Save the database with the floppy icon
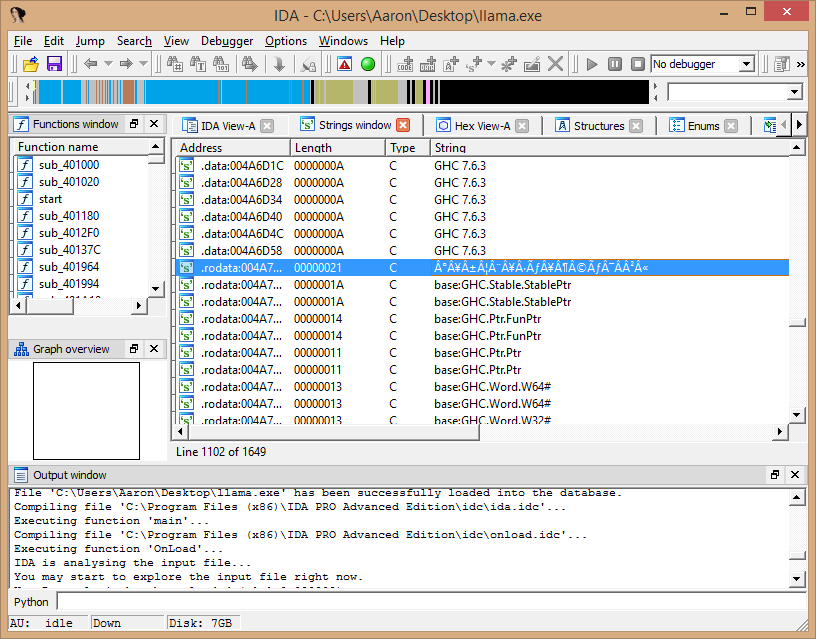This screenshot has width=816, height=639. click(54, 64)
